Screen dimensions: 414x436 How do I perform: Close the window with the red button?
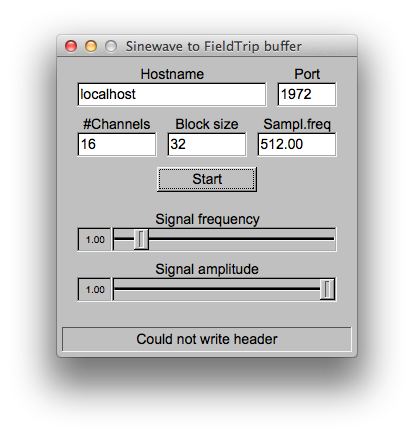71,46
